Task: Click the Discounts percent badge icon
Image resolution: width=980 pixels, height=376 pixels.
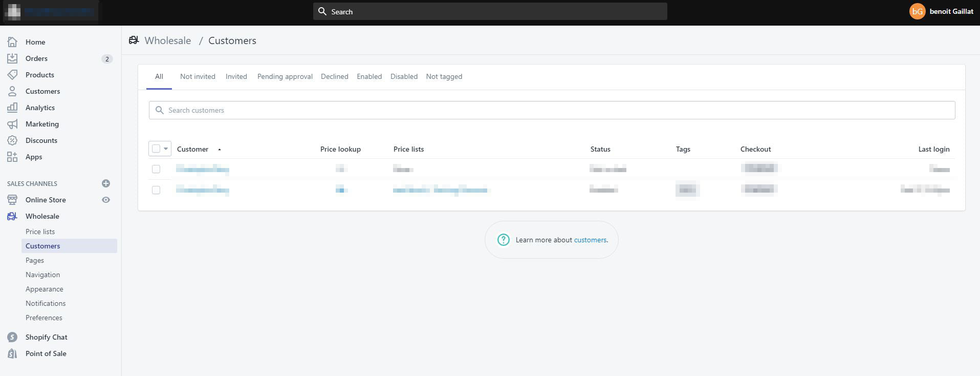Action: (12, 140)
